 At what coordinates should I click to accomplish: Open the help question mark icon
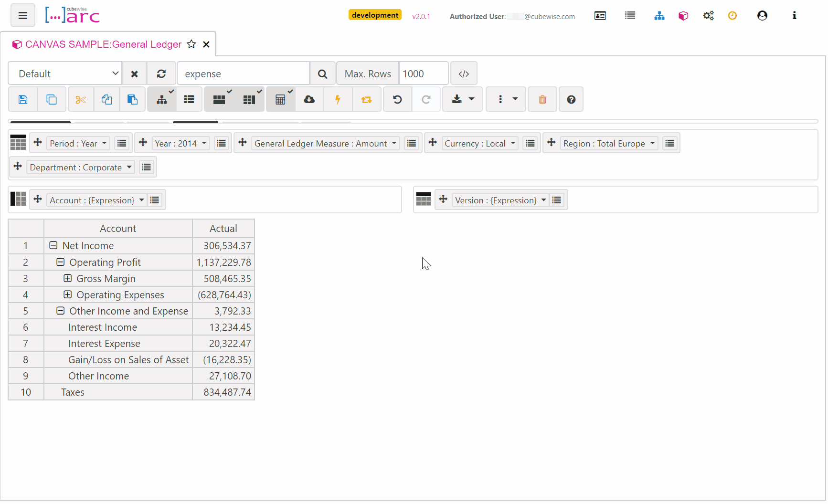[x=571, y=99]
